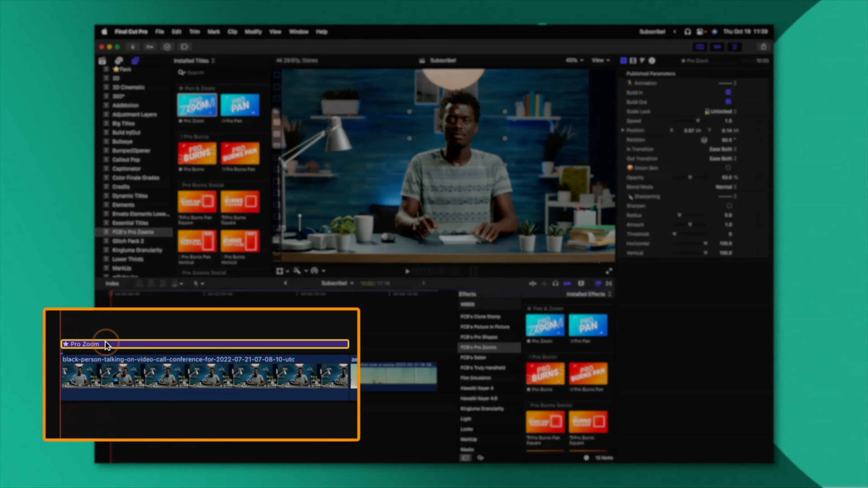This screenshot has height=488, width=868.
Task: Click timeline history forward arrow
Action: pos(424,283)
